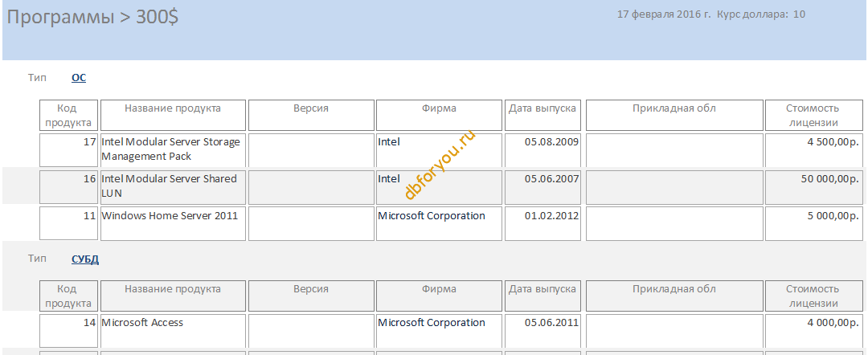Select product code 11 cell

click(x=68, y=224)
